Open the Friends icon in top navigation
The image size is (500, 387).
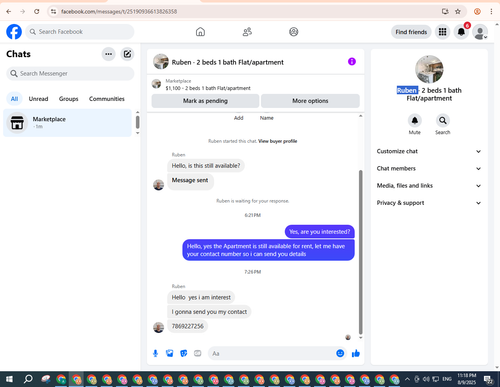pyautogui.click(x=247, y=32)
